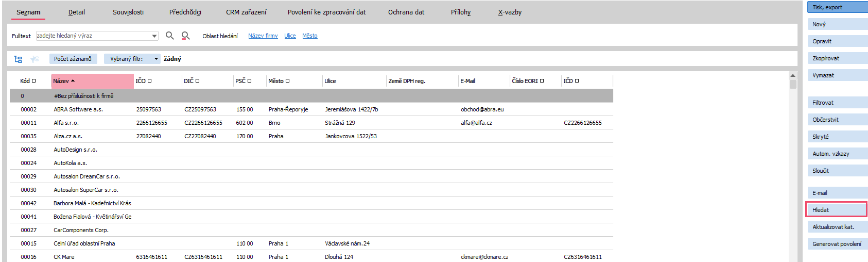Click the square marker beside Číslo EORI

542,81
